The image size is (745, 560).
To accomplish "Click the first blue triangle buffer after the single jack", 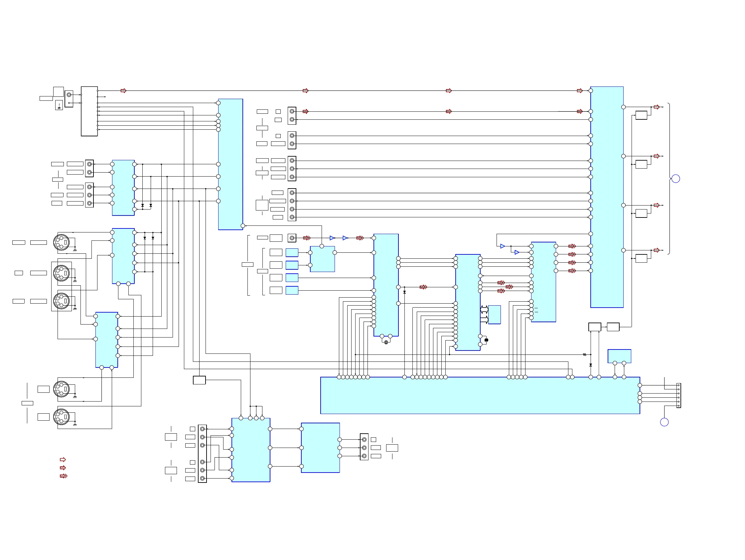I will coord(332,238).
